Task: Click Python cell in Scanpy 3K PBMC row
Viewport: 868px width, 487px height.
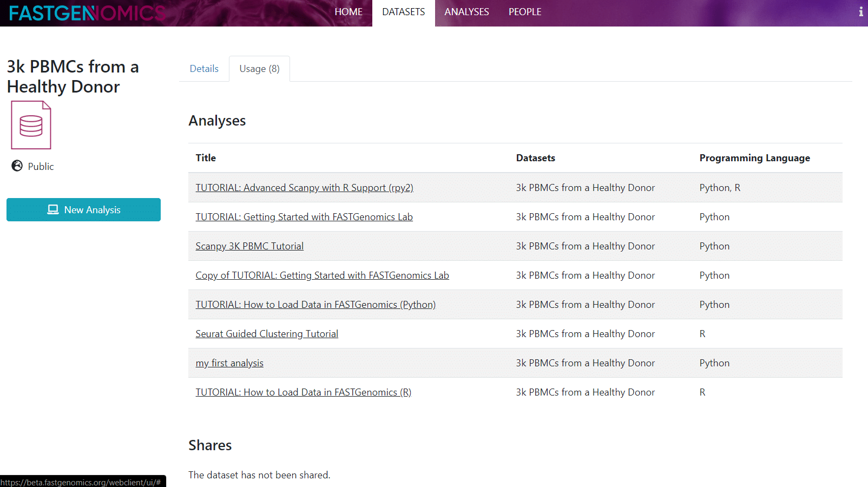Action: click(x=714, y=246)
